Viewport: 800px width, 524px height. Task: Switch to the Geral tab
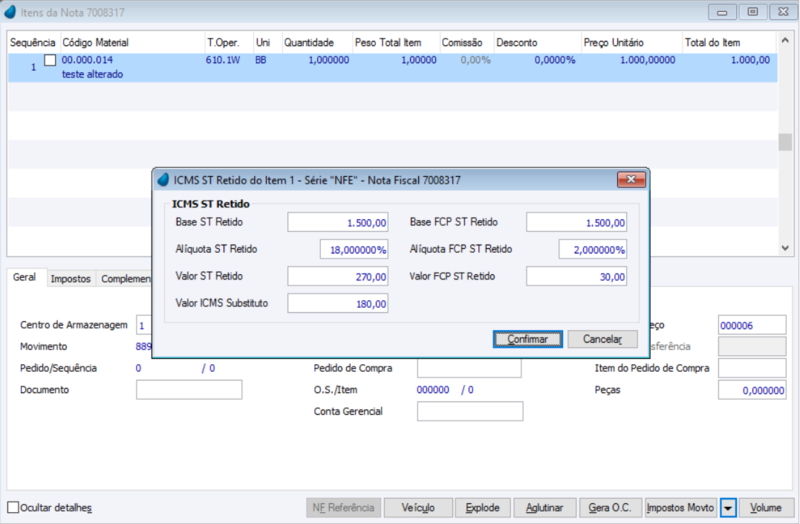pyautogui.click(x=24, y=277)
